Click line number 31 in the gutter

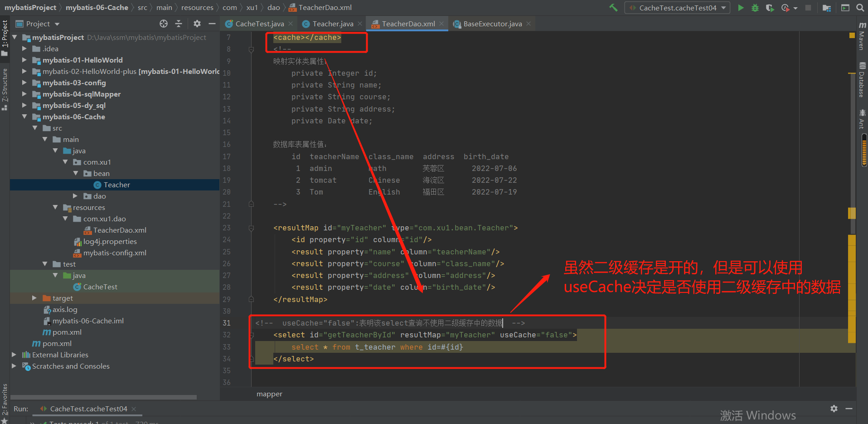click(x=227, y=323)
